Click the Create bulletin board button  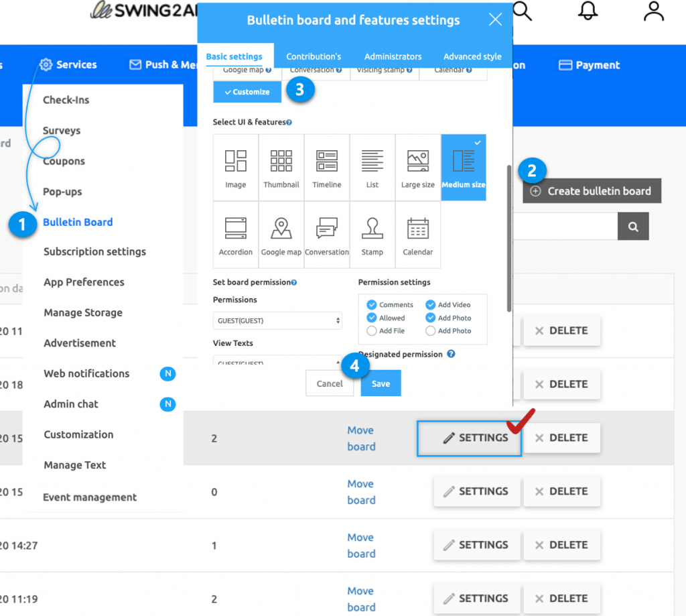[592, 190]
